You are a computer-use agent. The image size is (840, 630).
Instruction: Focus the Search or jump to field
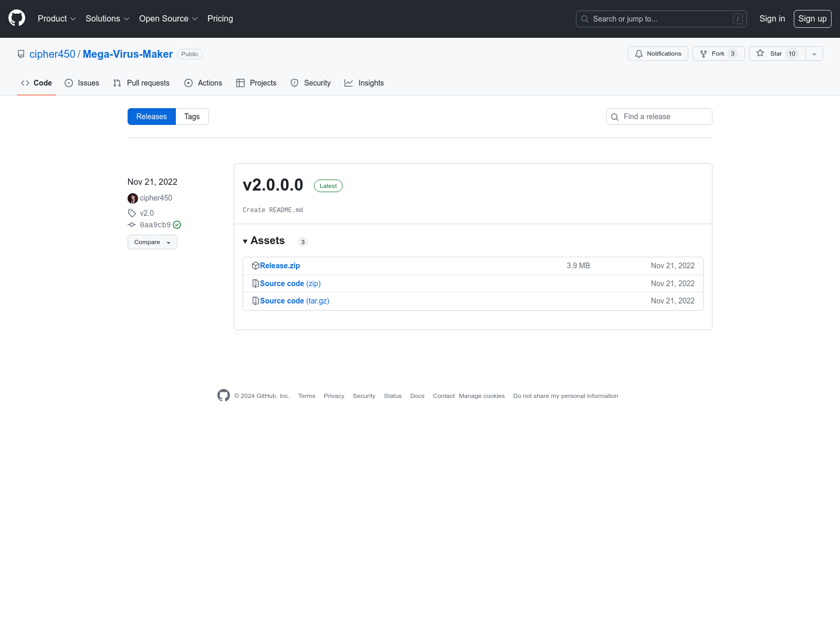point(661,19)
